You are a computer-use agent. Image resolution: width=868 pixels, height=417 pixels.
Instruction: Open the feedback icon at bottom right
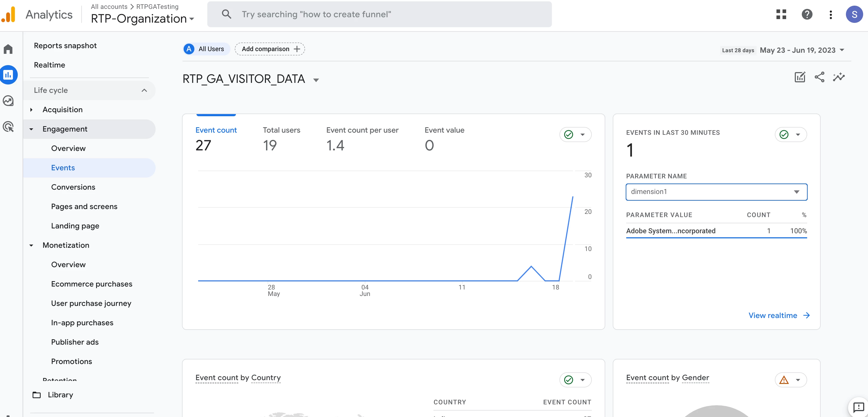(858, 407)
